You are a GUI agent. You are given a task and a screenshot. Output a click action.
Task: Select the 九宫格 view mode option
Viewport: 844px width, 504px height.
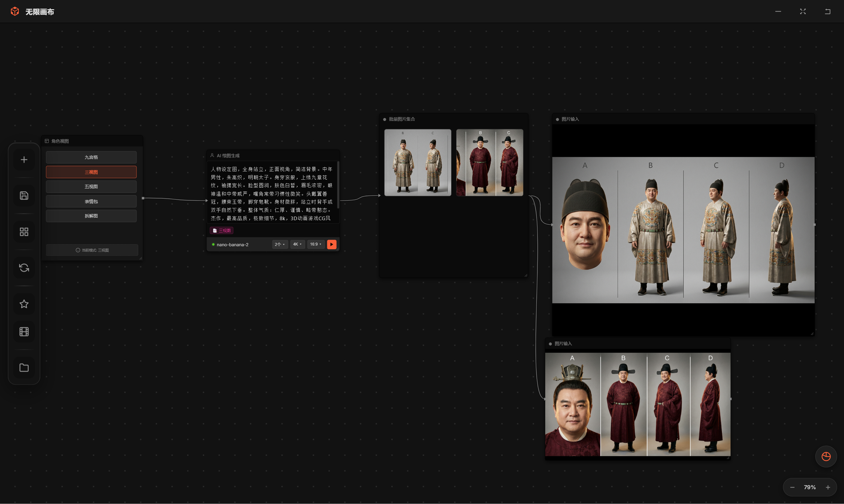coord(91,157)
